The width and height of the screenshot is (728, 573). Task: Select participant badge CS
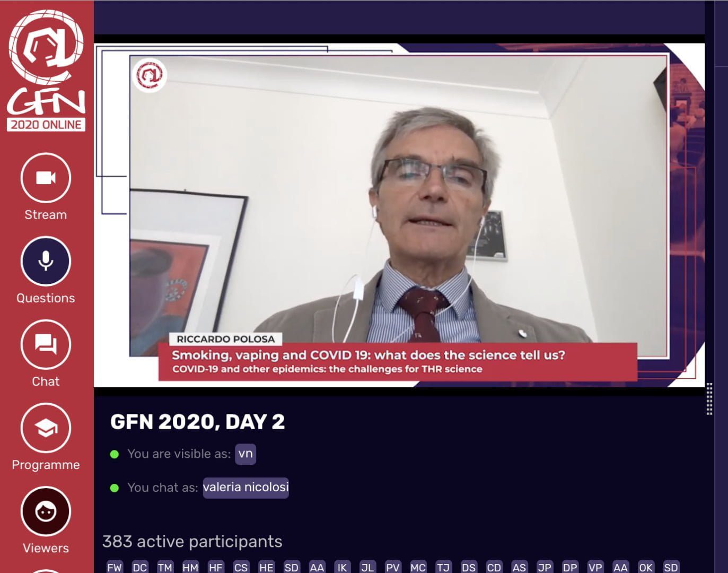241,567
